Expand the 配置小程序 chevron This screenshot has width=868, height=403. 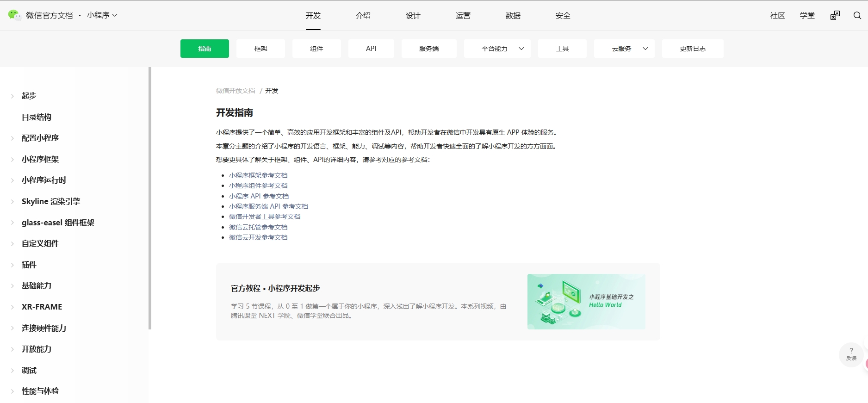tap(12, 138)
